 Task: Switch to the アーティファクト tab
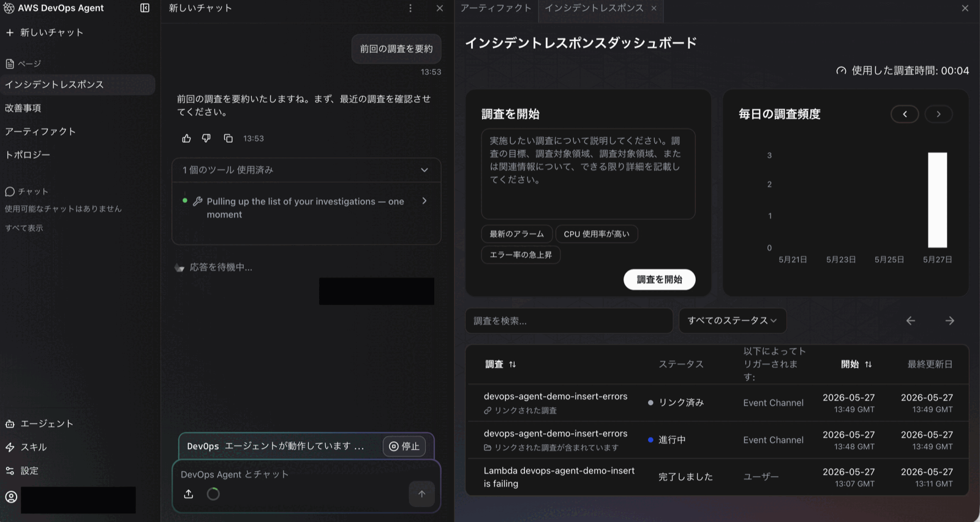(x=496, y=8)
